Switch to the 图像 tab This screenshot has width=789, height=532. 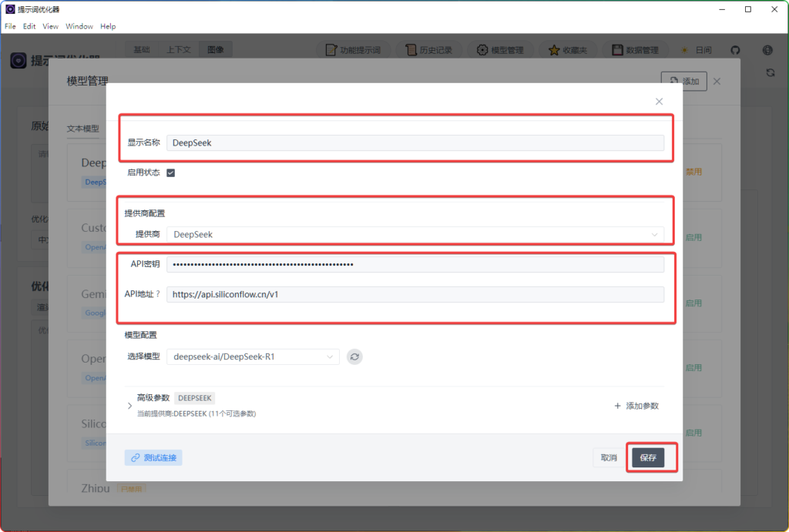tap(215, 49)
